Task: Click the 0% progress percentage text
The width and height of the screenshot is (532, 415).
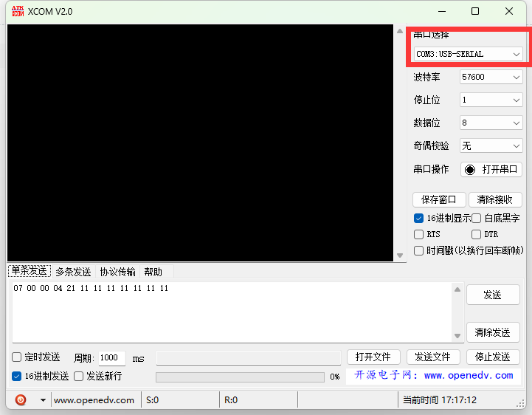Action: click(335, 377)
